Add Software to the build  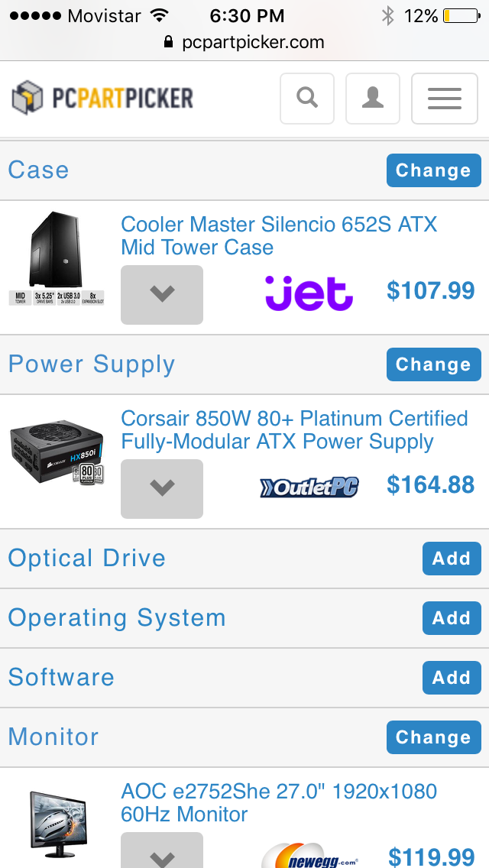point(452,678)
